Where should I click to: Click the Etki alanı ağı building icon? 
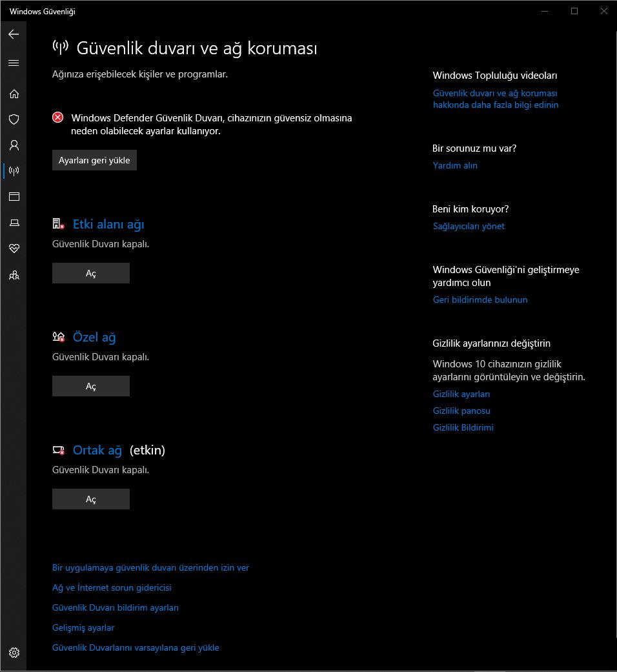(x=58, y=224)
